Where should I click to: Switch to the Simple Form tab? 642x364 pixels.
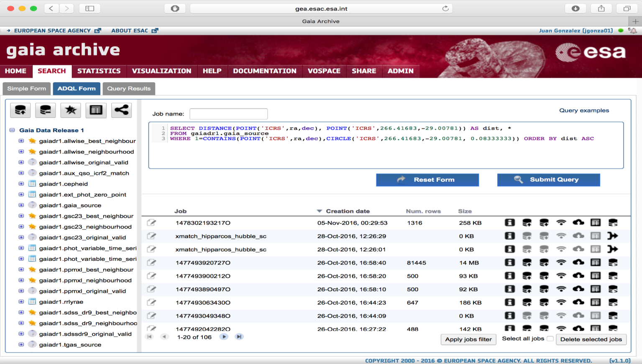(x=27, y=89)
